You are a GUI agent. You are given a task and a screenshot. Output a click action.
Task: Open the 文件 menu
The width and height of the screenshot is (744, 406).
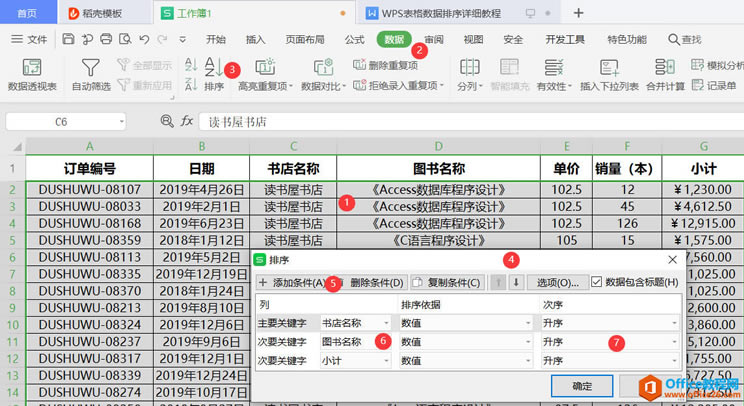tap(29, 39)
